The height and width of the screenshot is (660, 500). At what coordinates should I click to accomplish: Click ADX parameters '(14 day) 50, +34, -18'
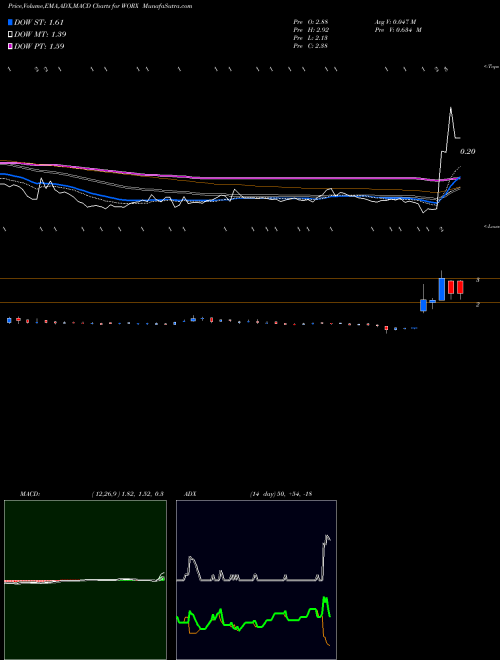point(281,494)
